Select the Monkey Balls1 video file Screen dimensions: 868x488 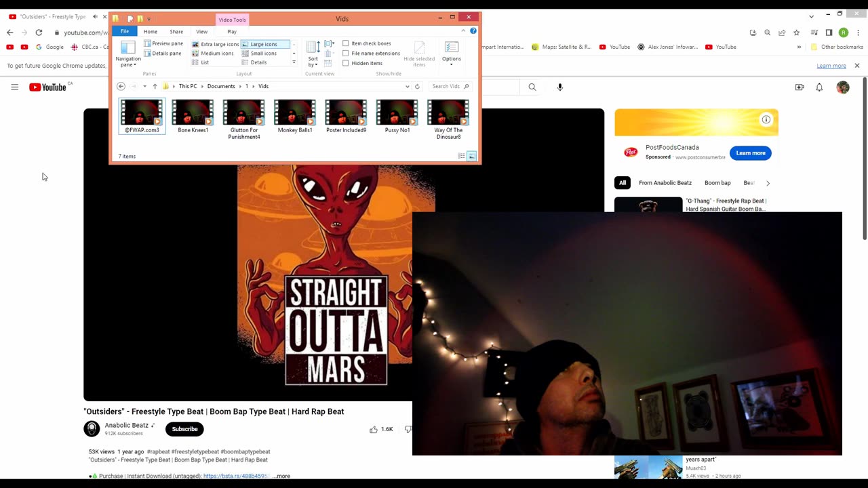point(295,117)
